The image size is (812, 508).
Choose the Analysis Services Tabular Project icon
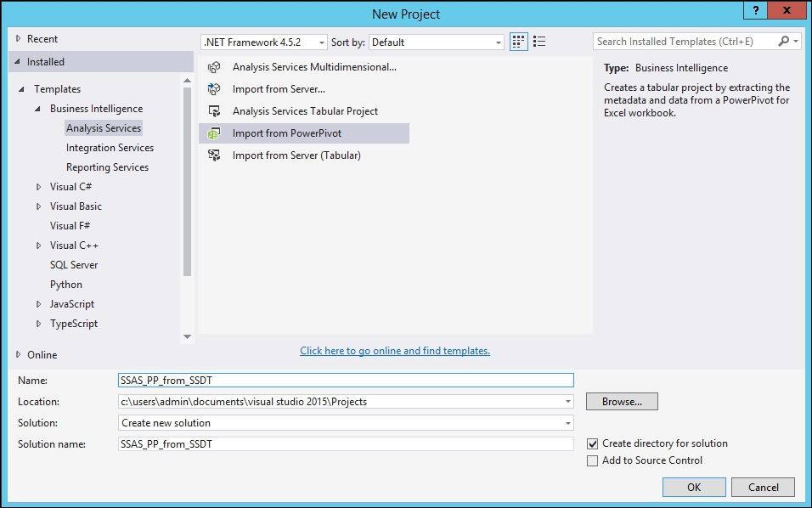pos(214,111)
